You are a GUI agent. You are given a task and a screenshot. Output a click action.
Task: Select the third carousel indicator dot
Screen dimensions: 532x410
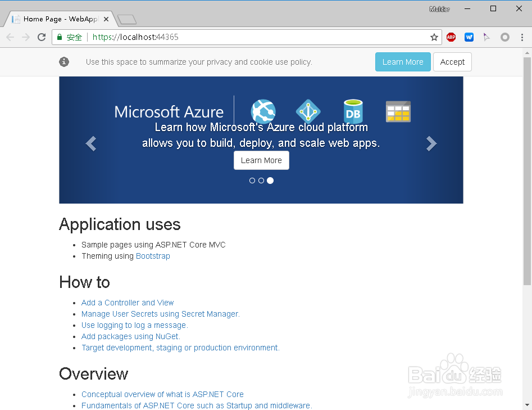(x=270, y=181)
